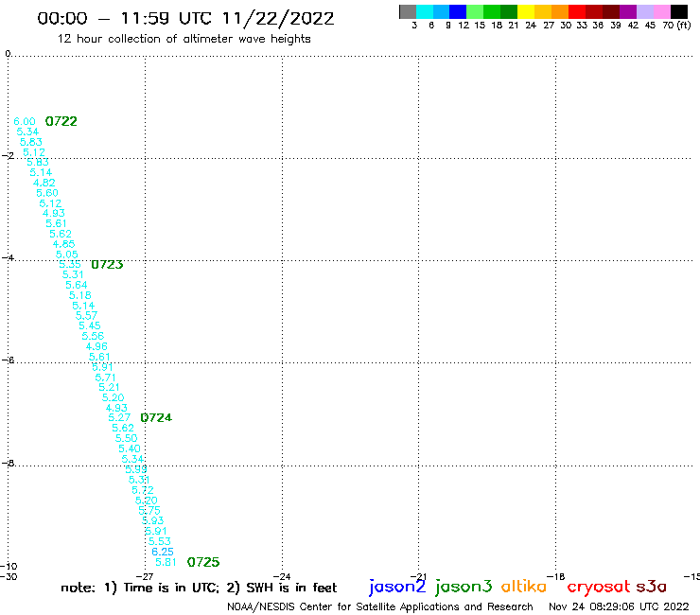700x615 pixels.
Task: Select the 5.57 reading
Action: (x=86, y=315)
